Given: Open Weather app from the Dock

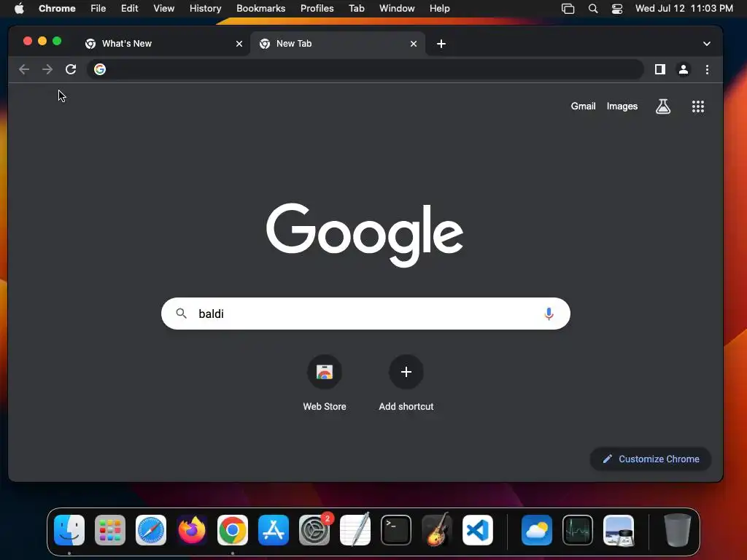Looking at the screenshot, I should coord(537,530).
